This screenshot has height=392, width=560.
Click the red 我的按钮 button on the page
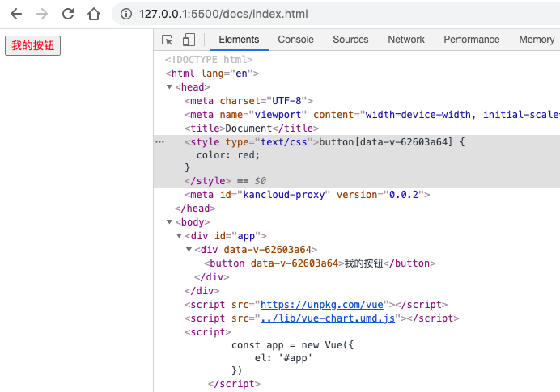coord(33,45)
